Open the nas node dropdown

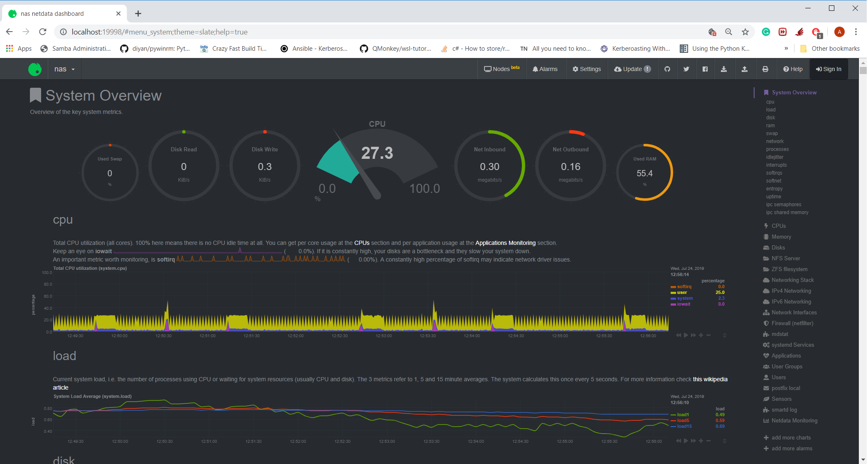pyautogui.click(x=64, y=69)
